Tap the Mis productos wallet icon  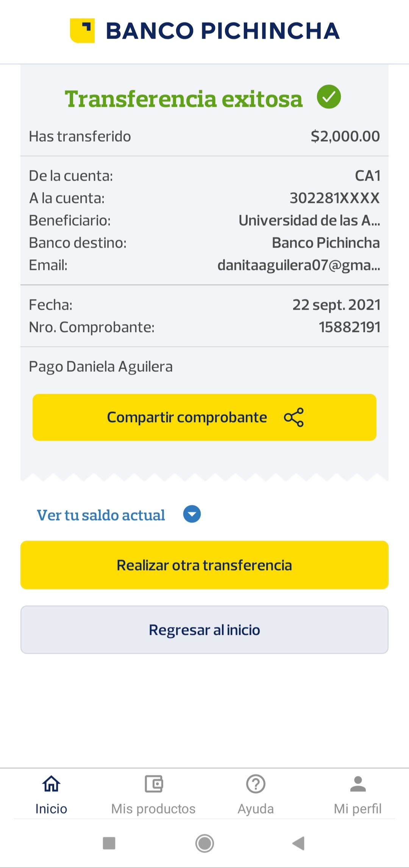click(153, 784)
